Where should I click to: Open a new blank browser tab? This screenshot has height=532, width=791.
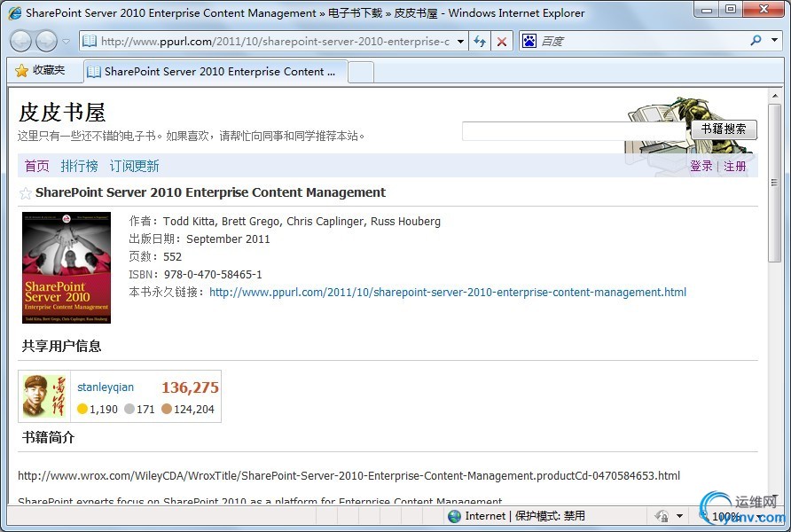361,72
